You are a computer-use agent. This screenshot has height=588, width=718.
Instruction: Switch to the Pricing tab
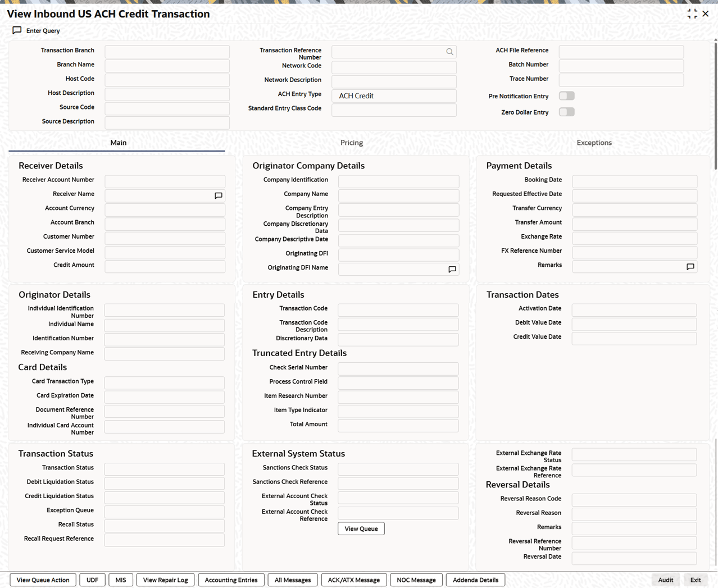click(x=352, y=143)
